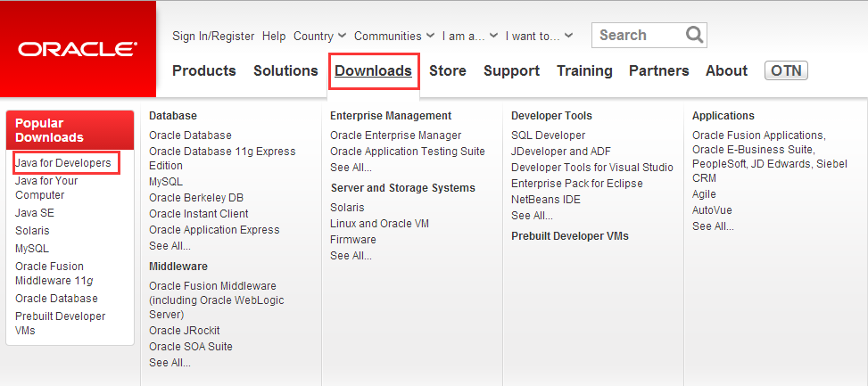Click See All under Middleware

170,363
